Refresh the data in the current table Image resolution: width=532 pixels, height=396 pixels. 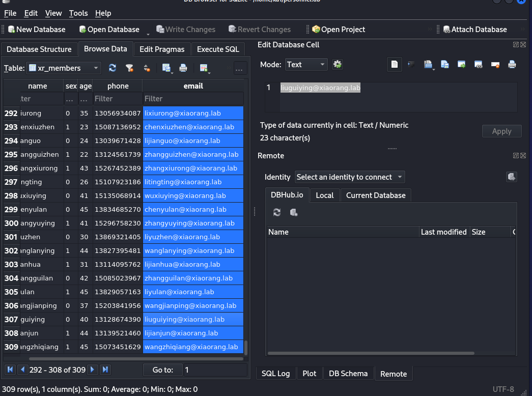(112, 67)
